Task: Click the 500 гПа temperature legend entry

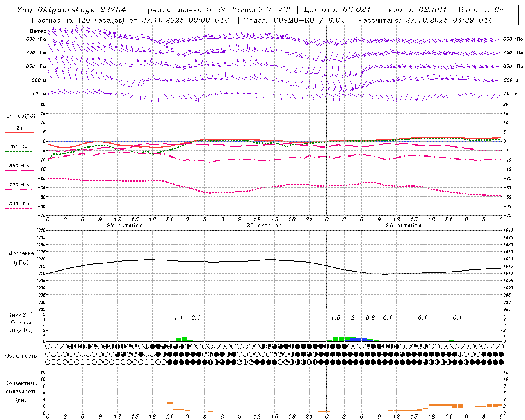Action: point(19,204)
